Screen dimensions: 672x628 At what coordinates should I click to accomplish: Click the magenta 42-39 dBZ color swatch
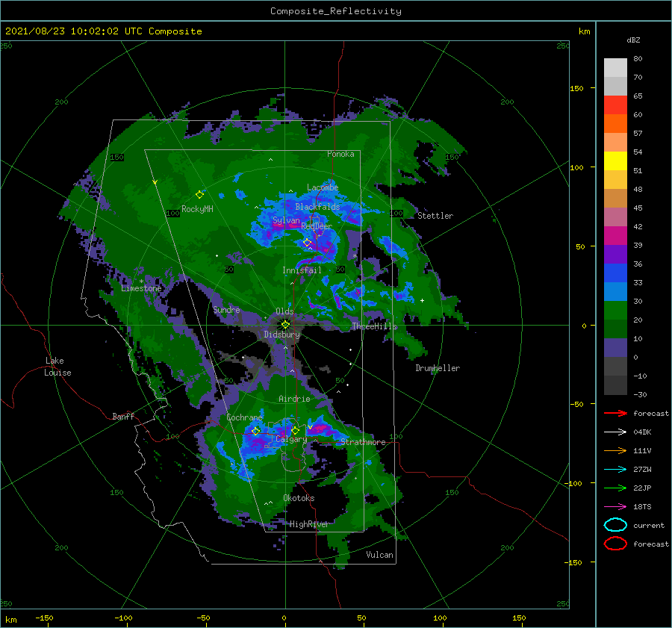(x=615, y=236)
